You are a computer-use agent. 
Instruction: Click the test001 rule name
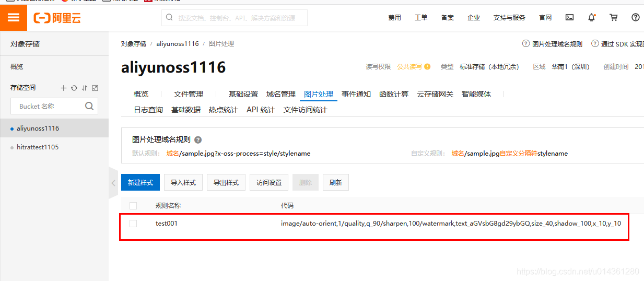[167, 224]
